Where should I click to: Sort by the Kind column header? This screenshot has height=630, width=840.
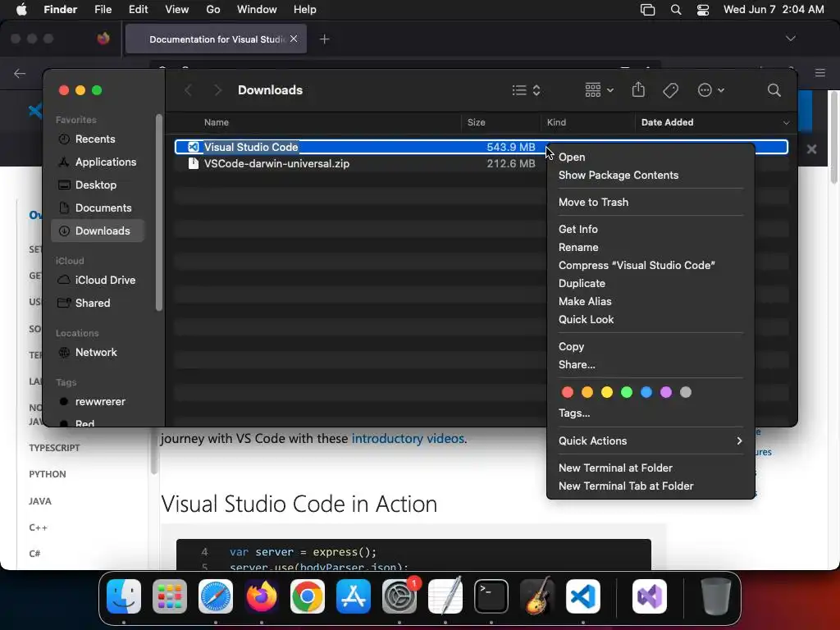pos(556,123)
